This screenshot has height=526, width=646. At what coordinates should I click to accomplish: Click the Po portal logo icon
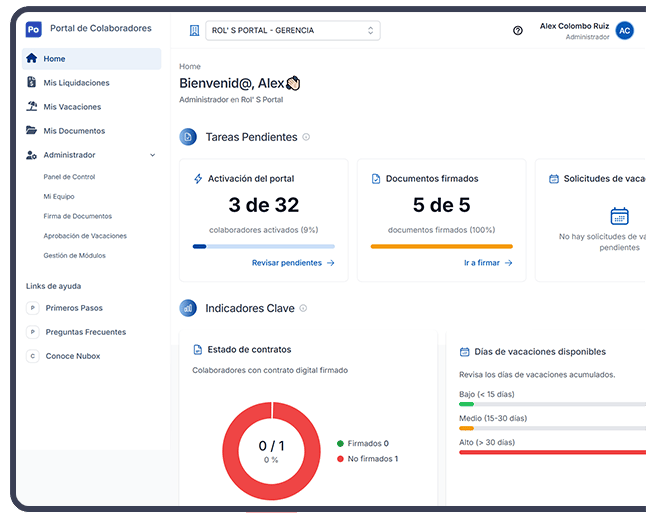[33, 29]
